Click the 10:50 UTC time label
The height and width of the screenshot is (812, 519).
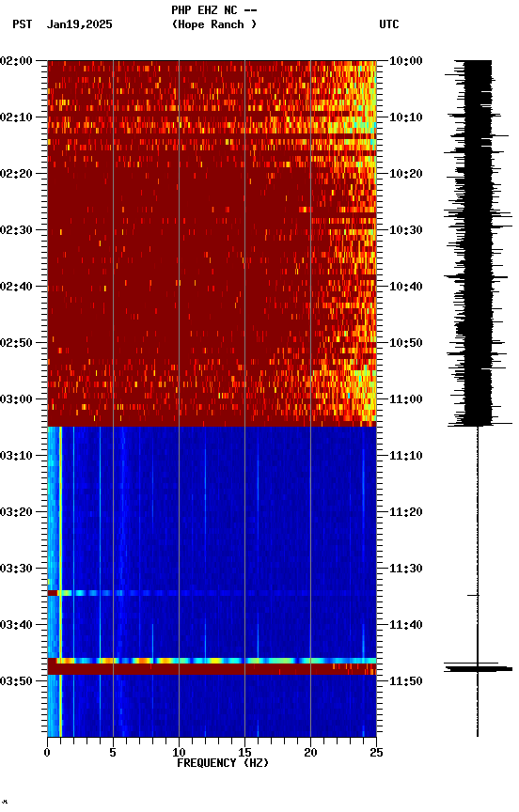point(406,343)
